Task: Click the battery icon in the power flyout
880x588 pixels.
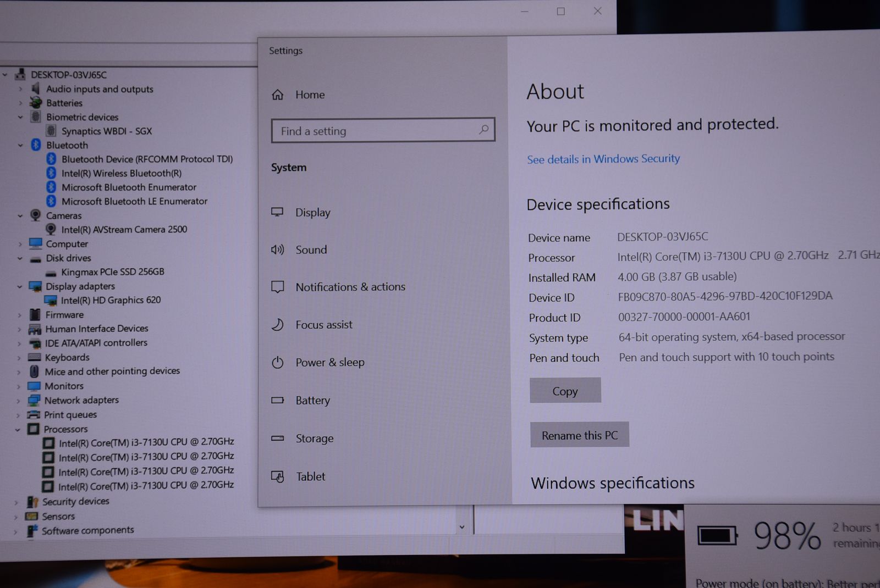Action: (717, 535)
